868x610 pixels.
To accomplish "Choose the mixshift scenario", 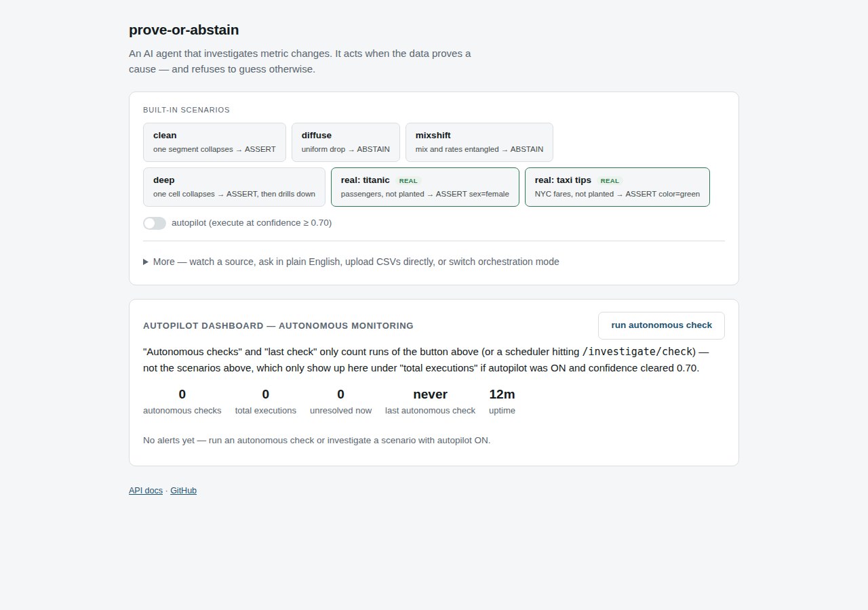I will pos(479,142).
